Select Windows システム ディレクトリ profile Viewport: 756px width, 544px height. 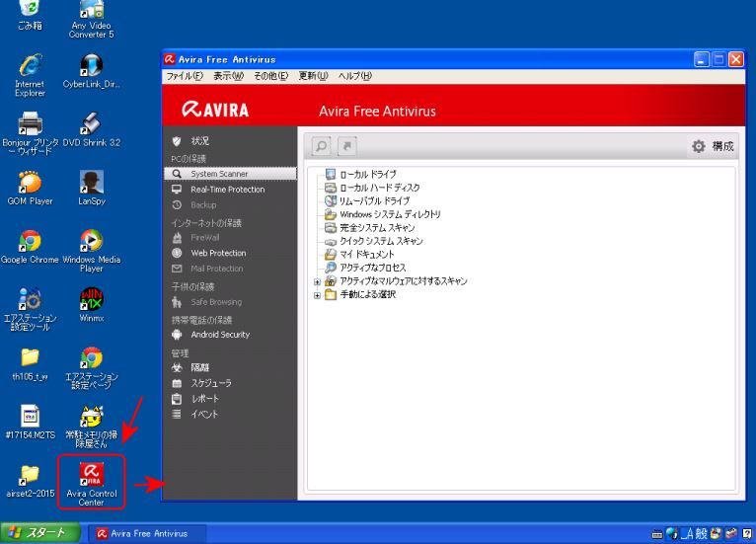[x=390, y=214]
